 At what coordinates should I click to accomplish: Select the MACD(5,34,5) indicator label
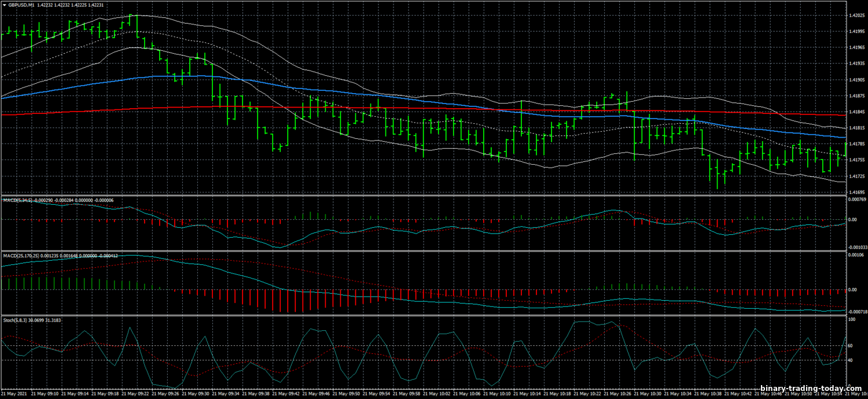tap(17, 200)
